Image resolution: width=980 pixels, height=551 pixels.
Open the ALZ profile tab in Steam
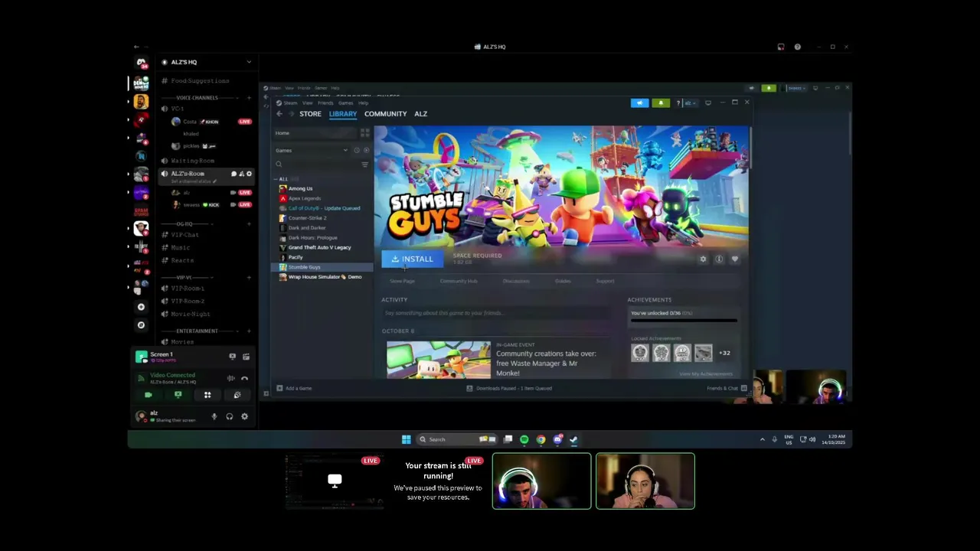pyautogui.click(x=420, y=114)
